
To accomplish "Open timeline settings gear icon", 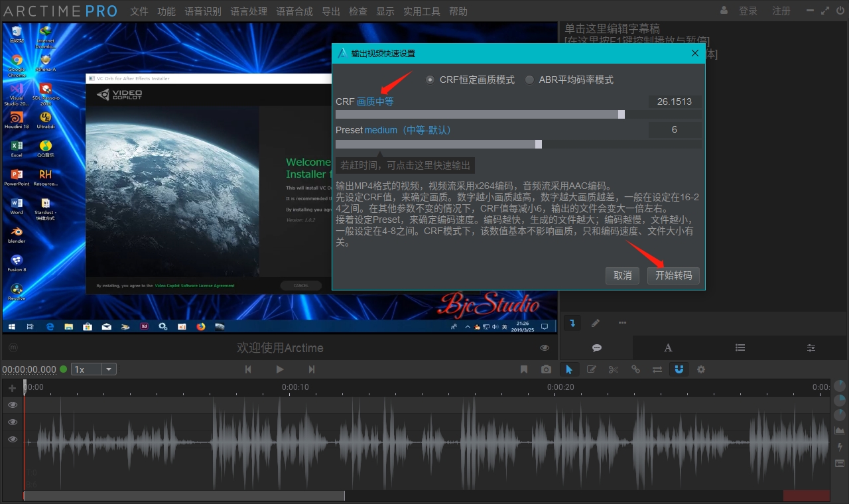I will coord(701,369).
